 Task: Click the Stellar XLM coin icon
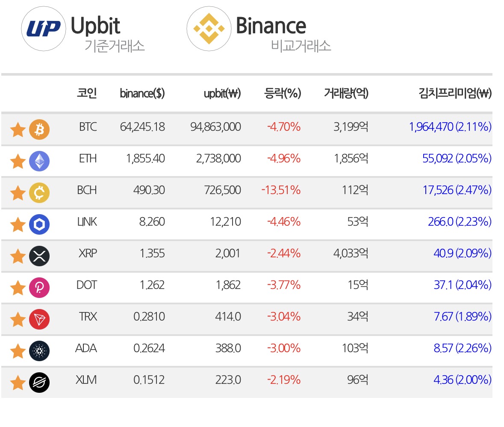(x=39, y=383)
